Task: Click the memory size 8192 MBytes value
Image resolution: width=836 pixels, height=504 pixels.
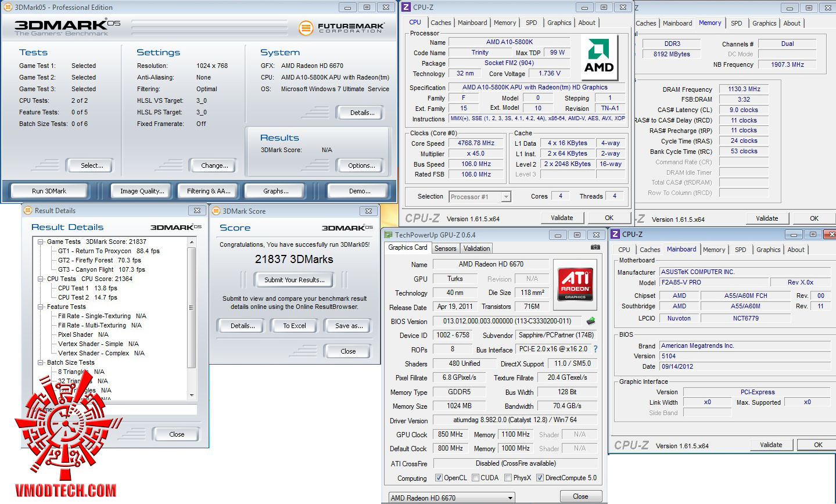Action: point(672,54)
